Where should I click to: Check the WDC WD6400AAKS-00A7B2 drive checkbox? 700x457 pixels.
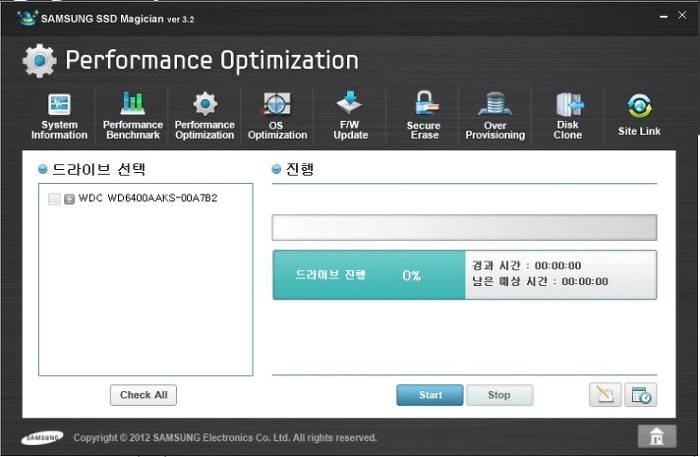point(54,199)
